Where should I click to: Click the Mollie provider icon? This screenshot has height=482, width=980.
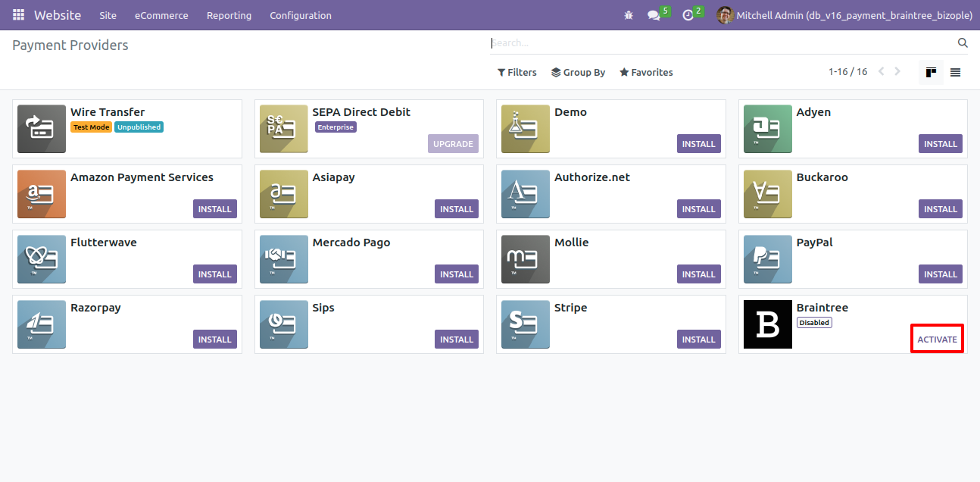point(526,259)
